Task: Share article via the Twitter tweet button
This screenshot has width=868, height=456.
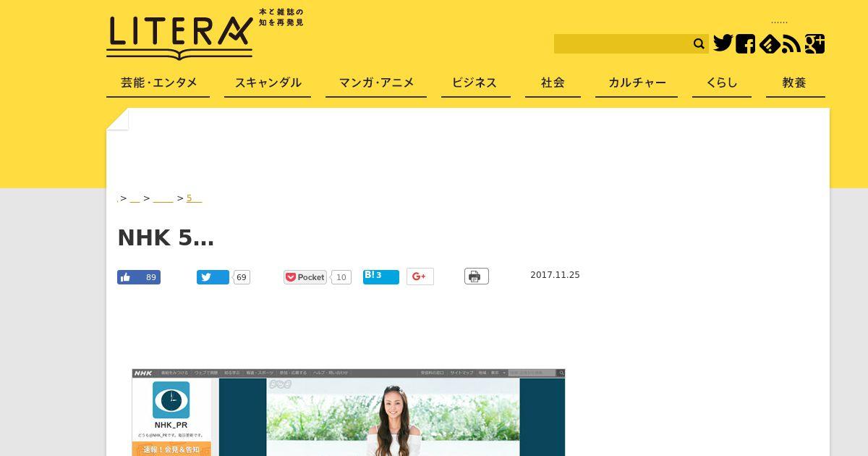Action: (213, 277)
